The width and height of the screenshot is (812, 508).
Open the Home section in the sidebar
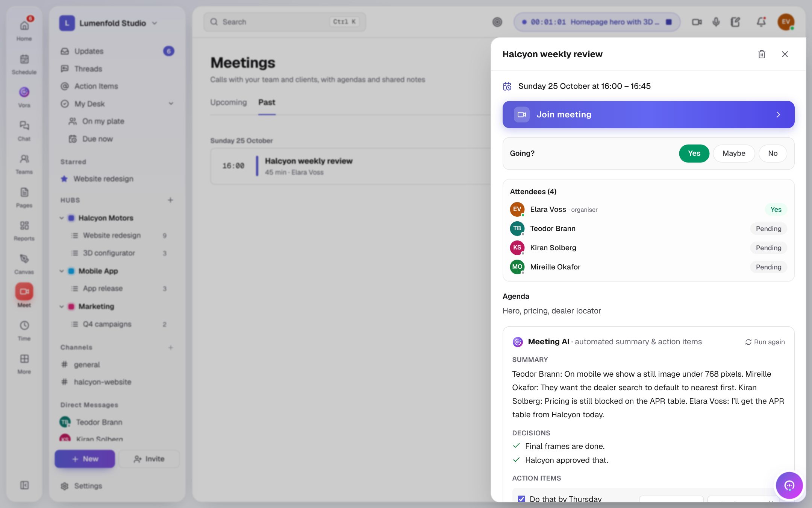24,30
